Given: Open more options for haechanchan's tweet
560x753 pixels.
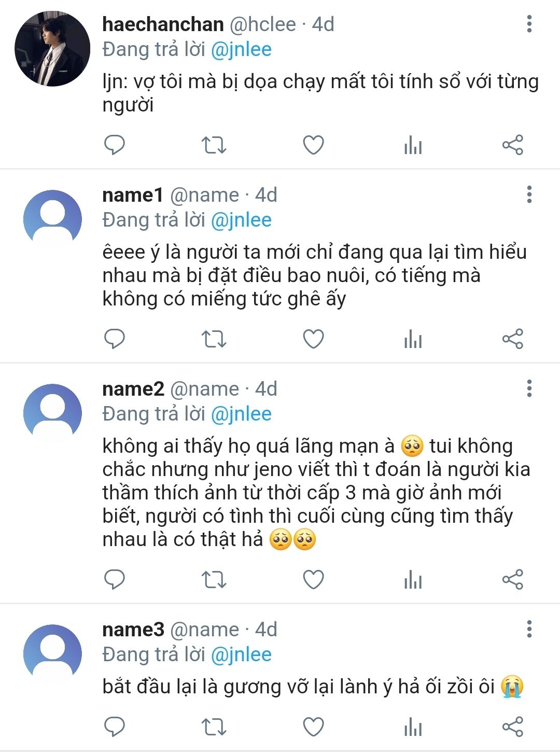Looking at the screenshot, I should [x=529, y=24].
